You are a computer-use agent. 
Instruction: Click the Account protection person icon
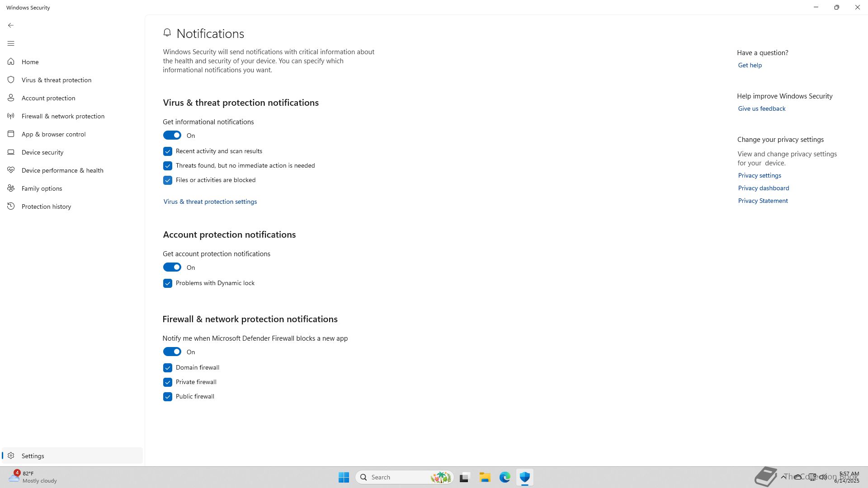[11, 98]
